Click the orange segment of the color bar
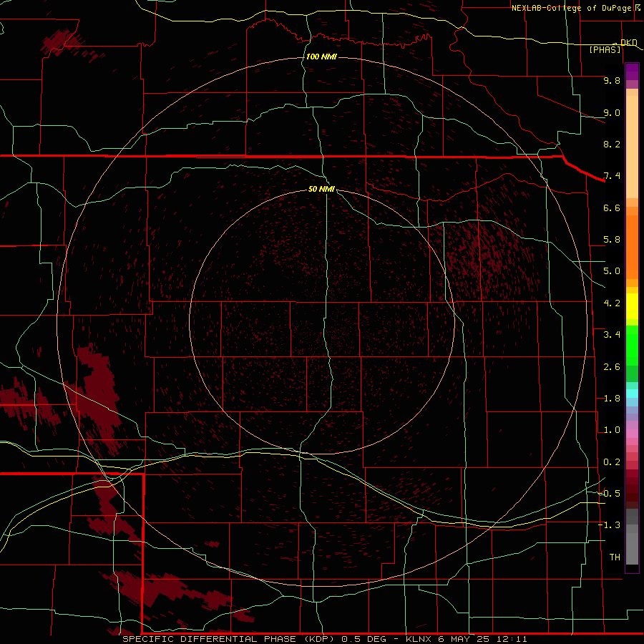Screen dimensions: 644x644 [x=632, y=247]
